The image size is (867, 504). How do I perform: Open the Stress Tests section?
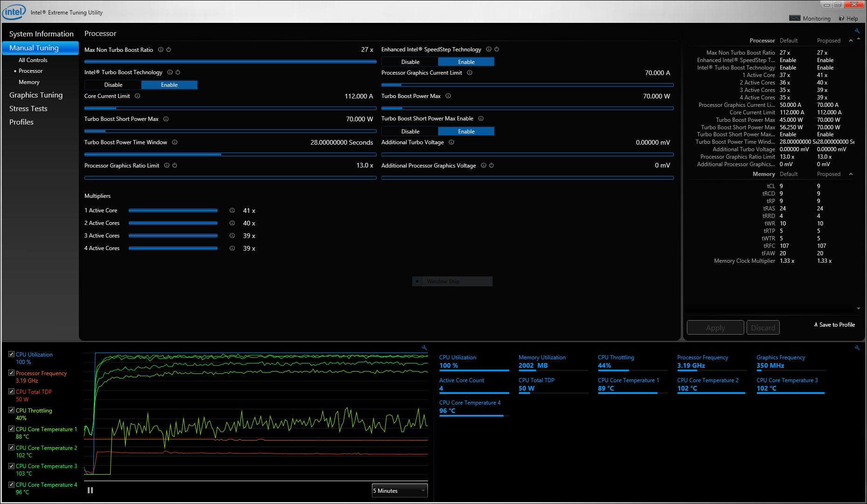pos(28,108)
